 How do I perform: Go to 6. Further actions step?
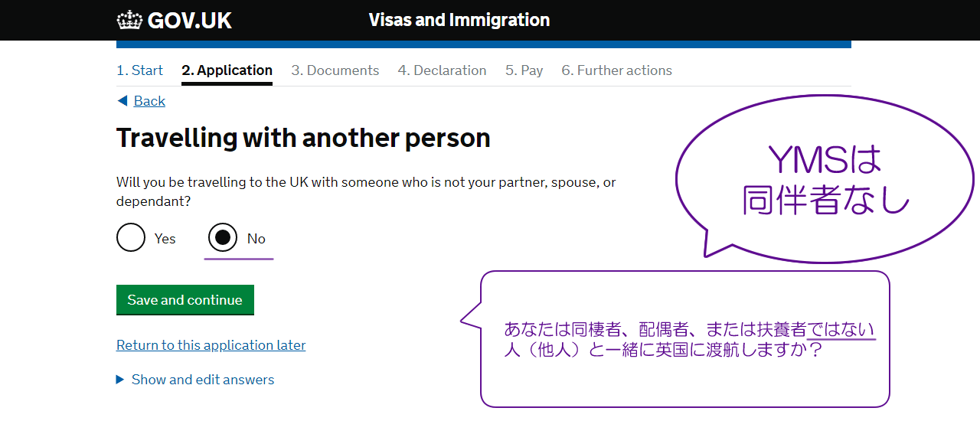tap(616, 70)
